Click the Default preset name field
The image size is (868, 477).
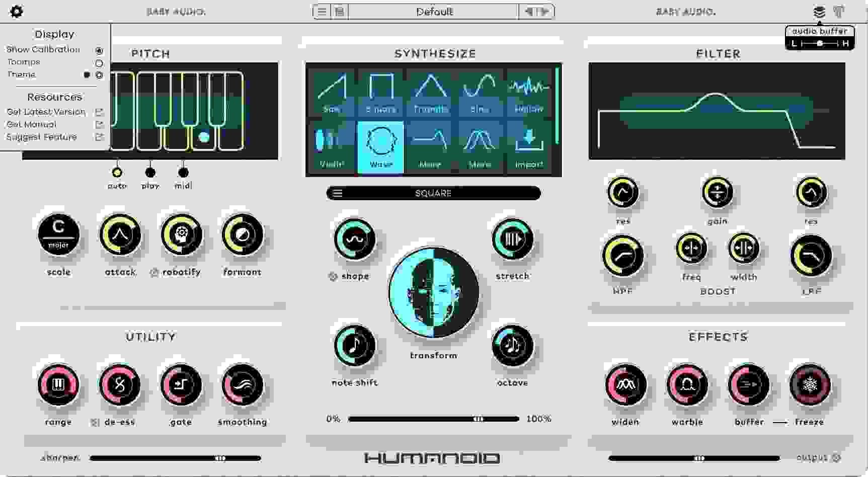[434, 11]
